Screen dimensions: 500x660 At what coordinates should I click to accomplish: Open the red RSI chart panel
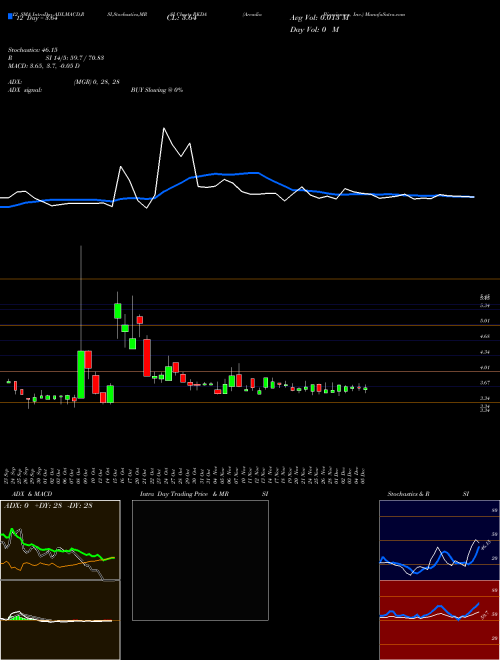(439, 620)
